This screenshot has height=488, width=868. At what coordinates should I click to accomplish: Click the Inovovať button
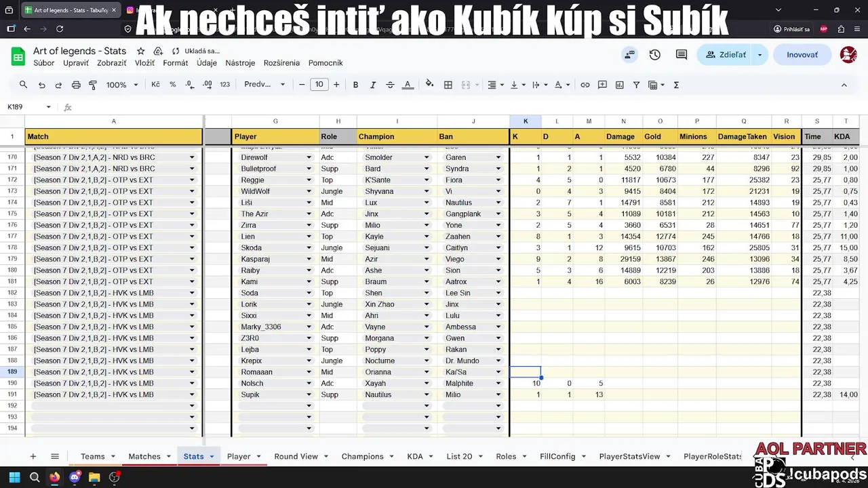(802, 55)
